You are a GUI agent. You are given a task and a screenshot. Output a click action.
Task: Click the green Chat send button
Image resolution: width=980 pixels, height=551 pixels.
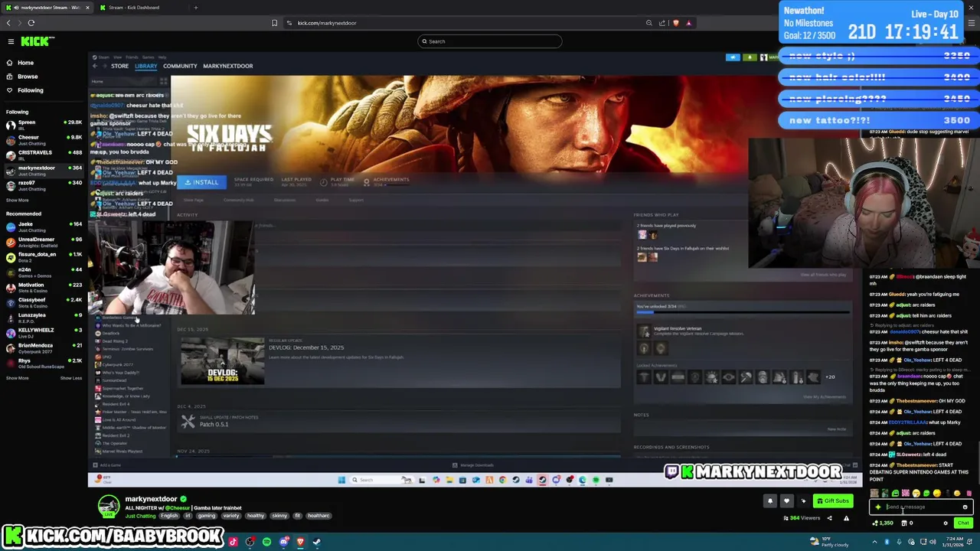pyautogui.click(x=963, y=523)
